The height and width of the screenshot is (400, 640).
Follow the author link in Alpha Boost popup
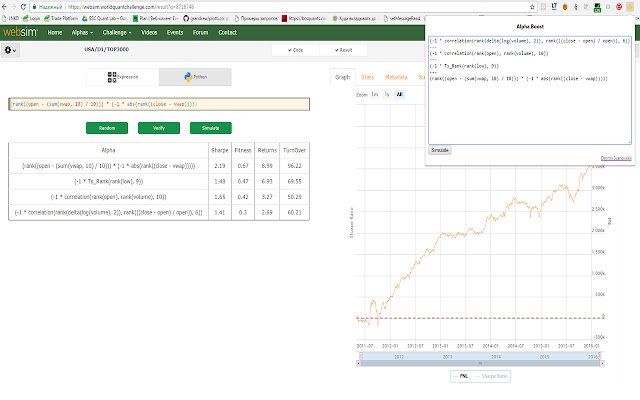click(616, 158)
